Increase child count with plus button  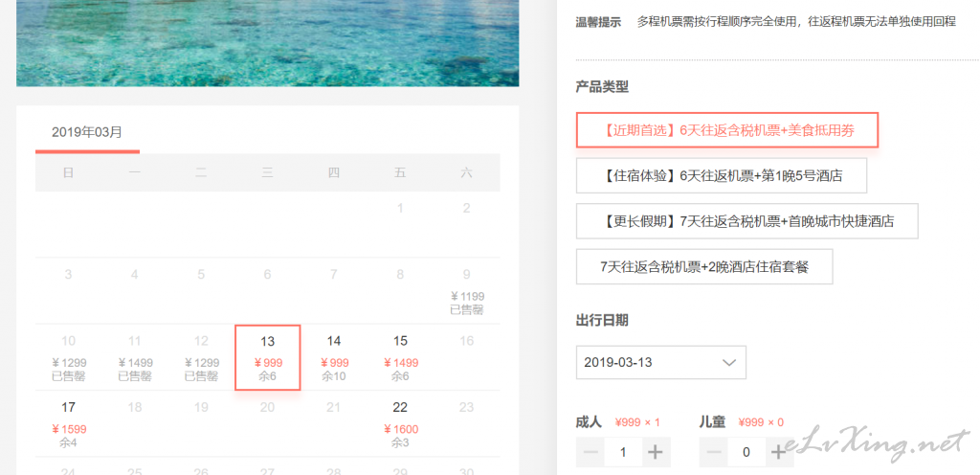[779, 452]
